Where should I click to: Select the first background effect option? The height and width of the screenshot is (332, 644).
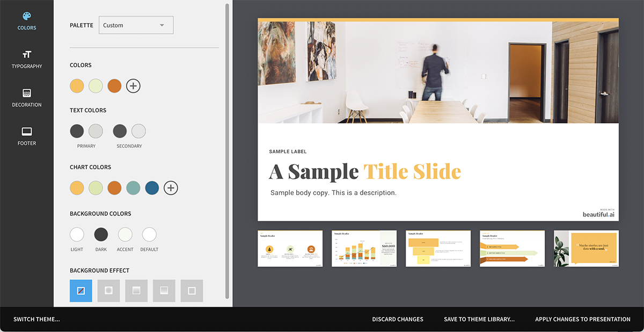pyautogui.click(x=80, y=290)
